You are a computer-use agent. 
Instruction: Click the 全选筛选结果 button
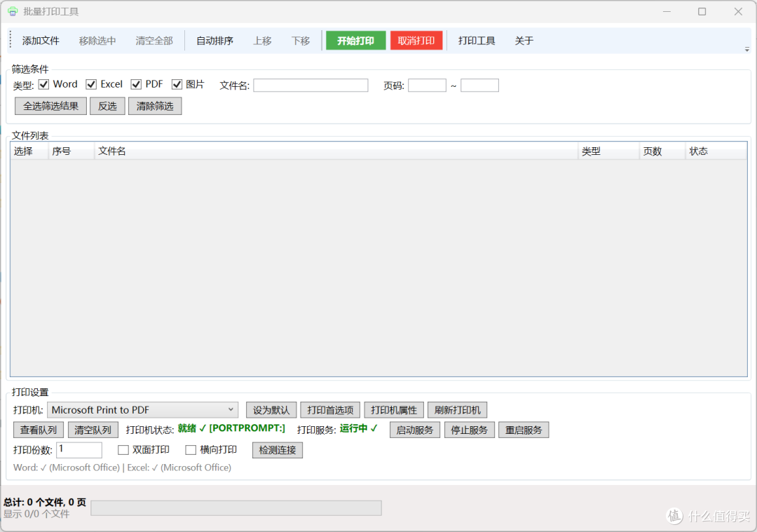click(50, 107)
